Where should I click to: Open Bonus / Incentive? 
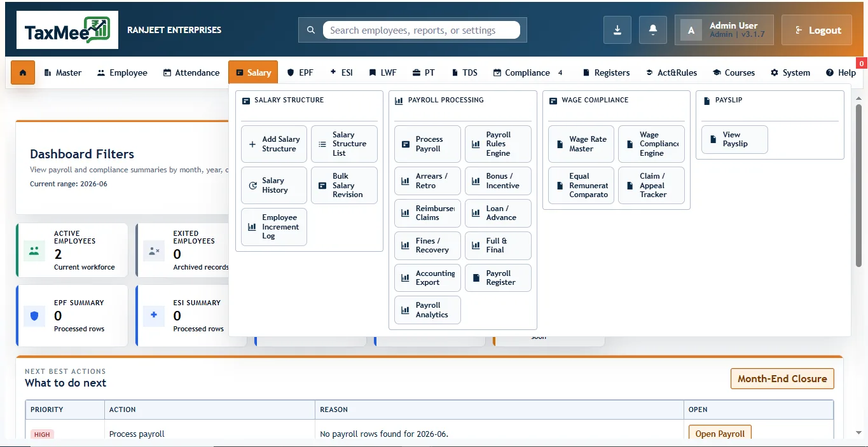(498, 181)
